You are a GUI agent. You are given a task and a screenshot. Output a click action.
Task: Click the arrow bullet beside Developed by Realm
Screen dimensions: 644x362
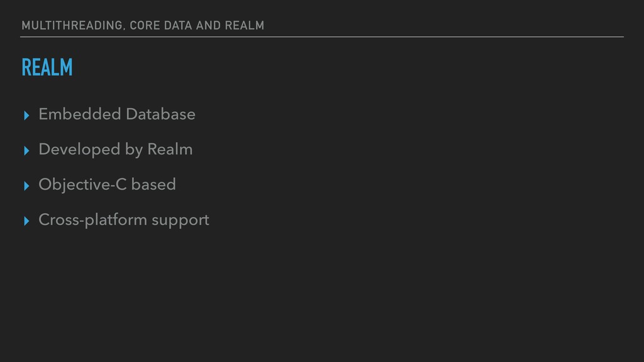26,151
